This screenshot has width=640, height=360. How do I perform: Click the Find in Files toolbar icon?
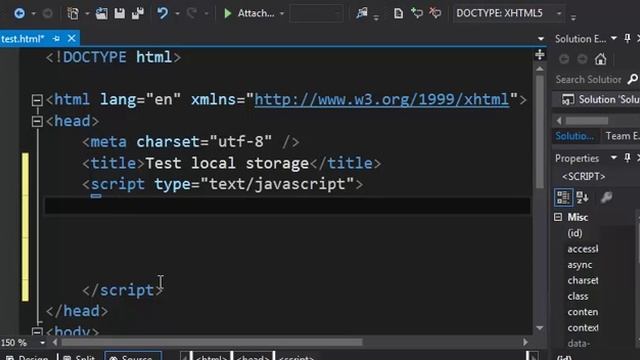click(362, 13)
